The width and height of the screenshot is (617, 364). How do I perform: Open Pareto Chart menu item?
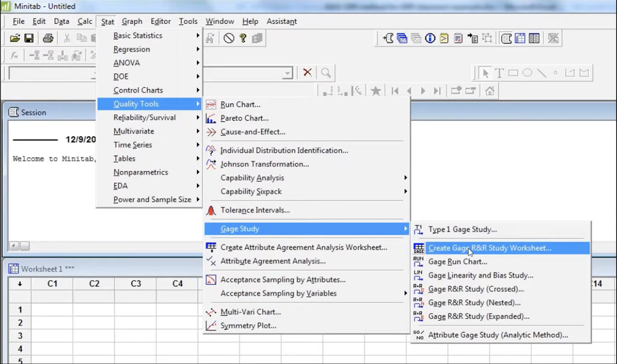(x=307, y=118)
